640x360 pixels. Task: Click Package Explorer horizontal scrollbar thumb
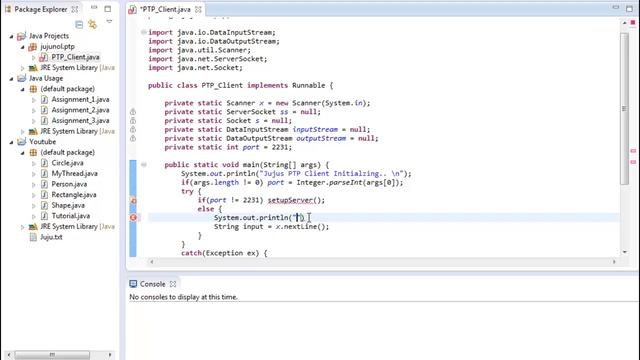point(52,355)
